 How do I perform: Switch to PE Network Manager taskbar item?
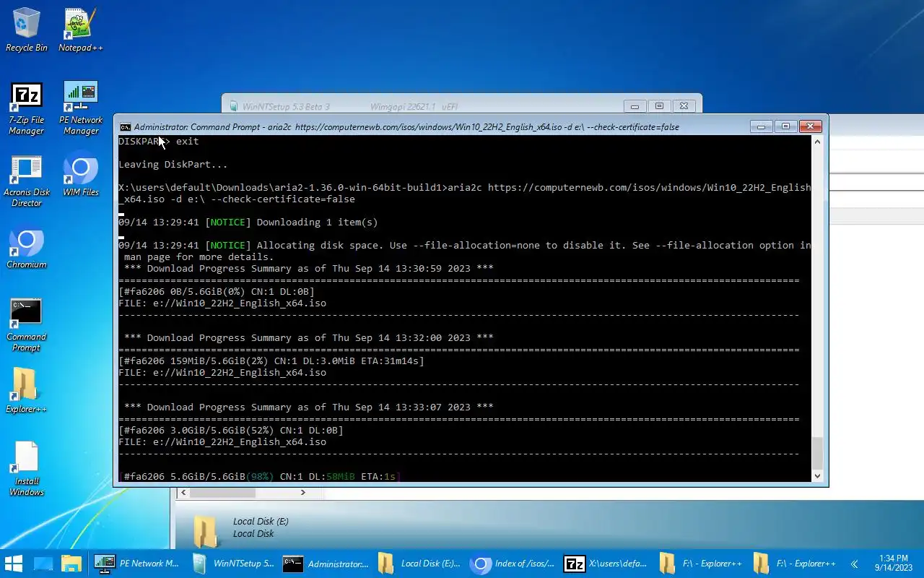click(137, 564)
